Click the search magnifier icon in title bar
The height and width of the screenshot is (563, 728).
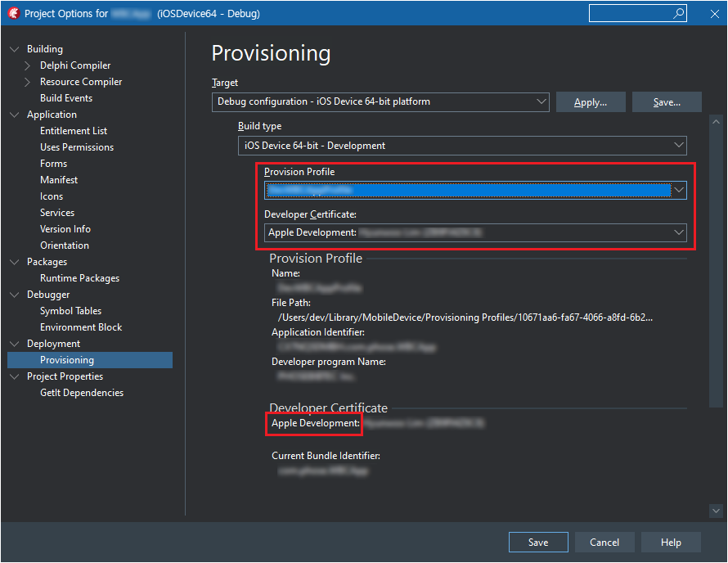point(679,13)
